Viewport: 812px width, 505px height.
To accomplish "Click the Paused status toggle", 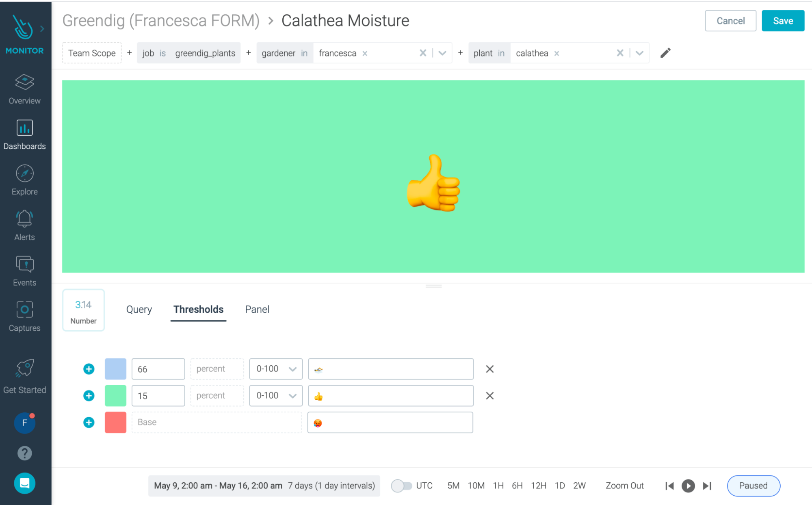I will (x=753, y=486).
